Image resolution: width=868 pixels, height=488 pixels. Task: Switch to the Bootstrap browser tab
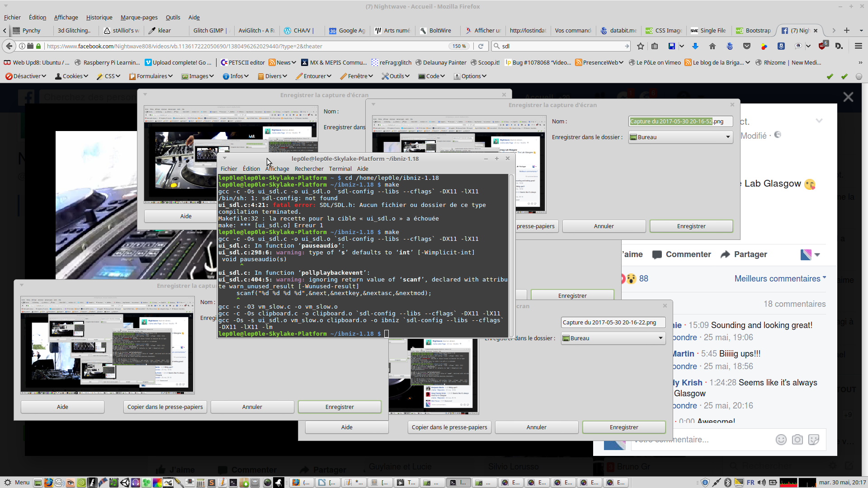753,31
